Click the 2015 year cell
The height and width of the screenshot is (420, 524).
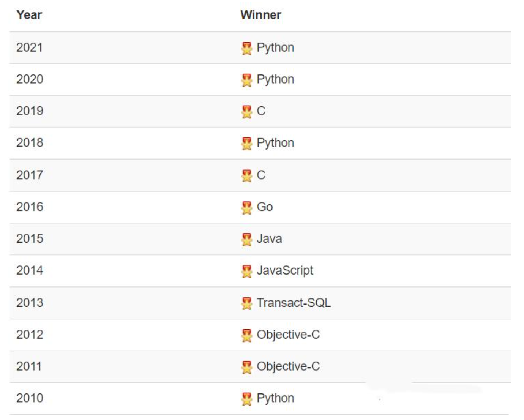tap(30, 239)
